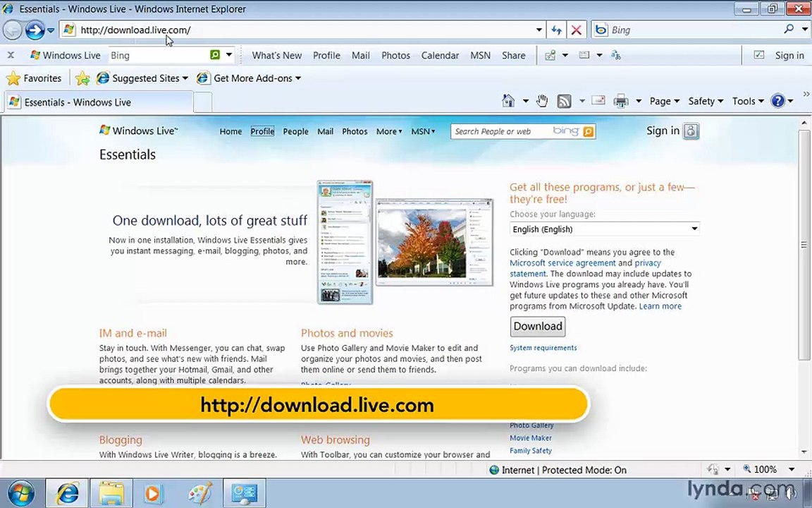Screen dimensions: 812x508
Task: Click the Favorites star icon
Action: (x=13, y=78)
